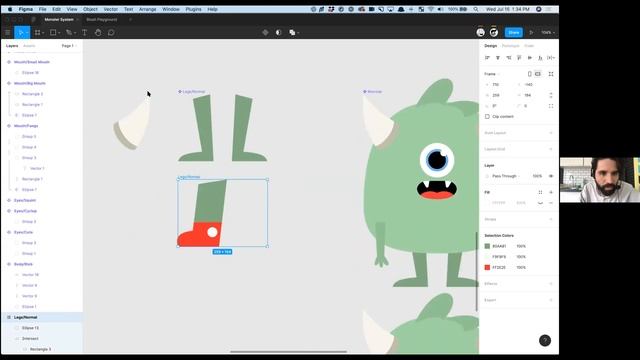
Task: Select the Hand tool
Action: click(98, 33)
